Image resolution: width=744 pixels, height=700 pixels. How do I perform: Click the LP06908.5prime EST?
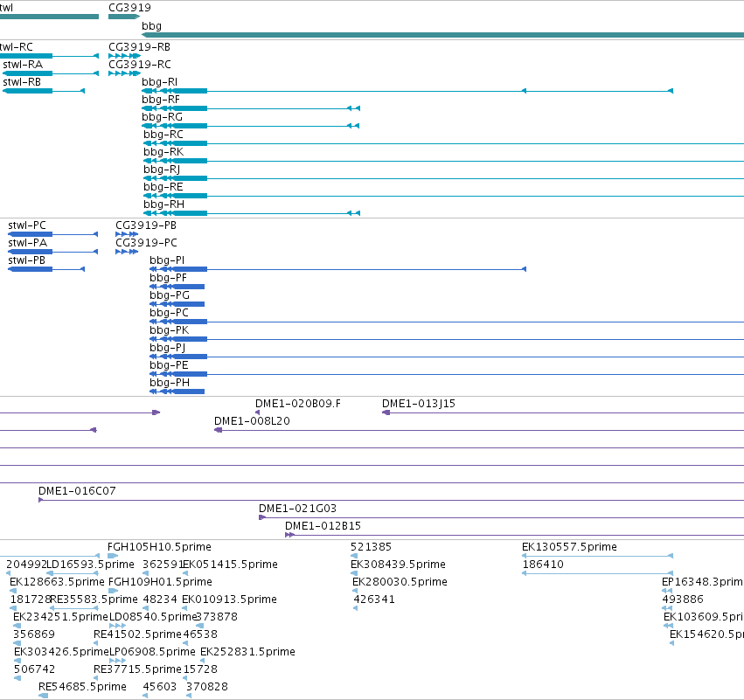pyautogui.click(x=118, y=661)
